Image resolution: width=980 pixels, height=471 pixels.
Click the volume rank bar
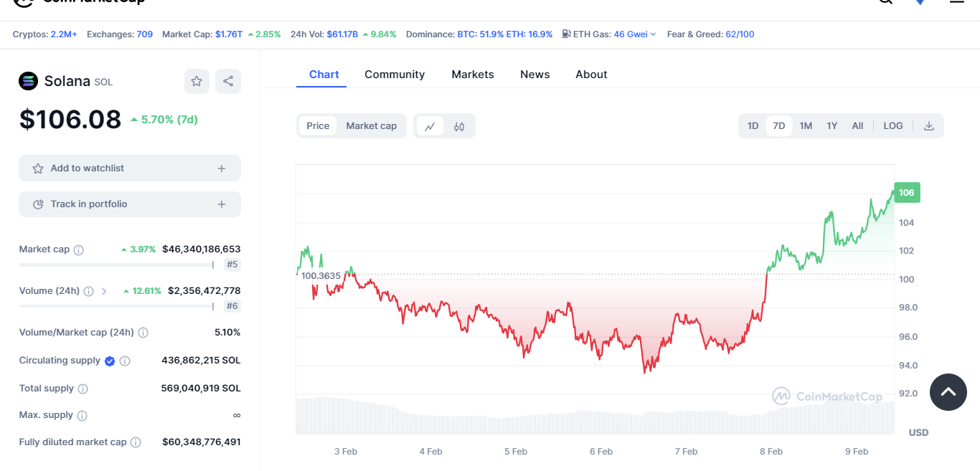pos(116,307)
